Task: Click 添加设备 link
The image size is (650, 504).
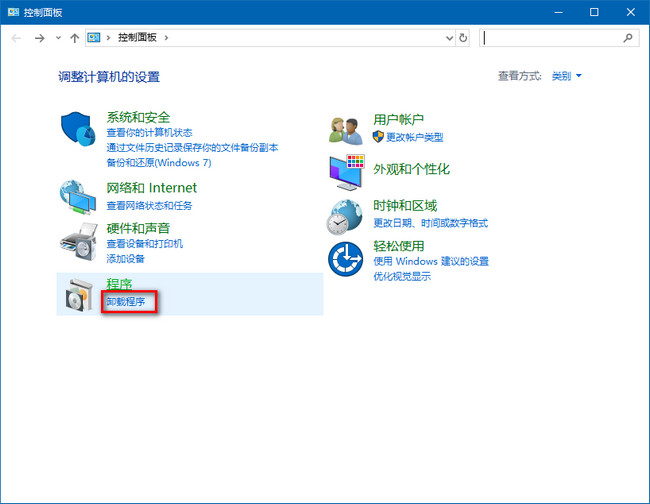Action: tap(126, 259)
